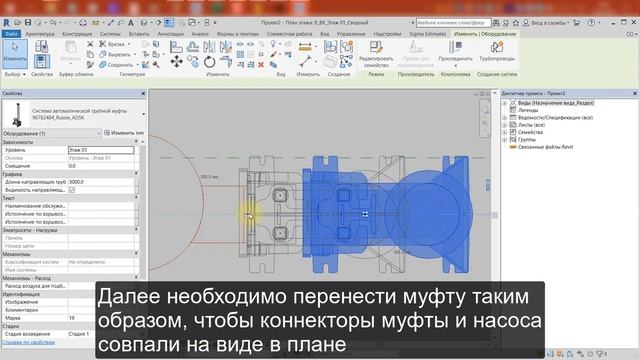Image resolution: width=640 pixels, height=360 pixels.
Task: Open the Соединить dropdown arrow
Action: (138, 65)
